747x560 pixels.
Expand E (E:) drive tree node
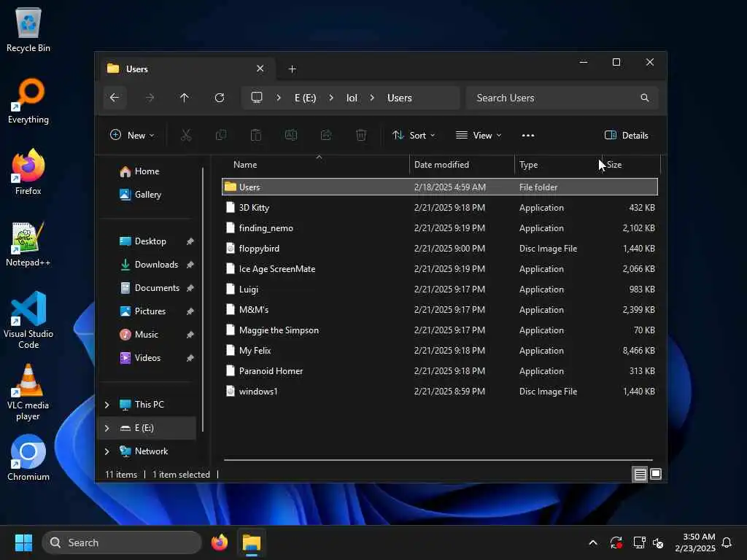click(107, 428)
